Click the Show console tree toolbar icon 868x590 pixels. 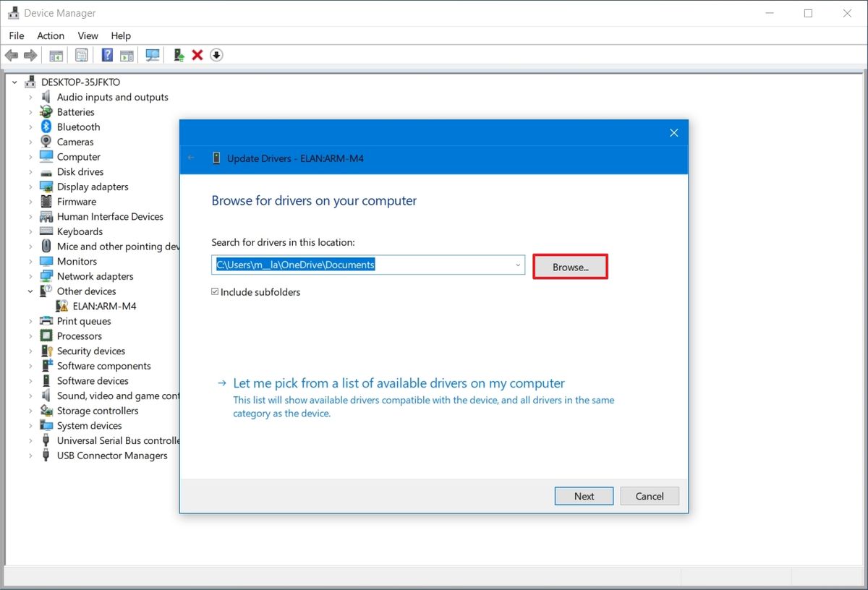(56, 55)
